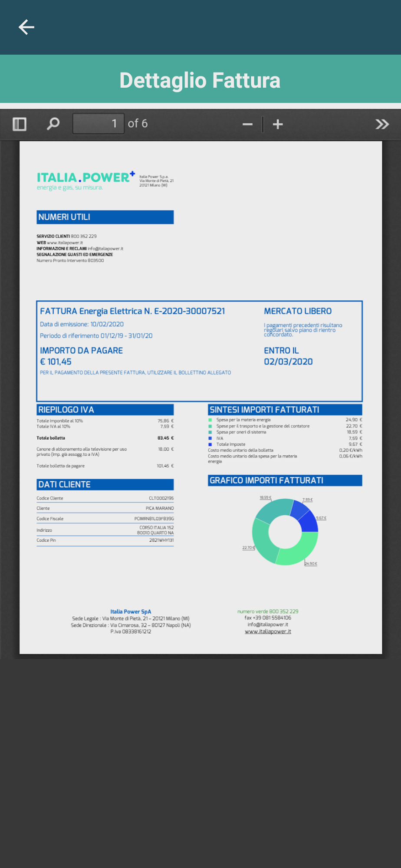Click Codice Cliente CLT0002195 row
This screenshot has width=401, height=868.
(x=105, y=498)
